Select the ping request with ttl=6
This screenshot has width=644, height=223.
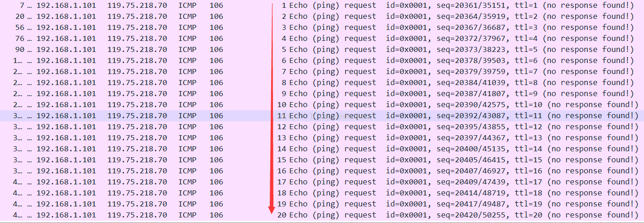point(322,61)
